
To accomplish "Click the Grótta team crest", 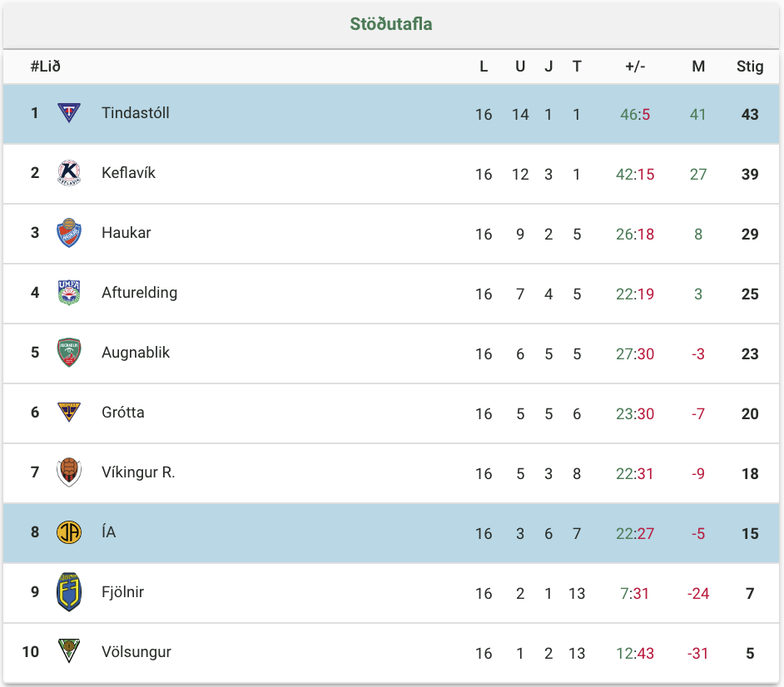I will click(x=69, y=413).
